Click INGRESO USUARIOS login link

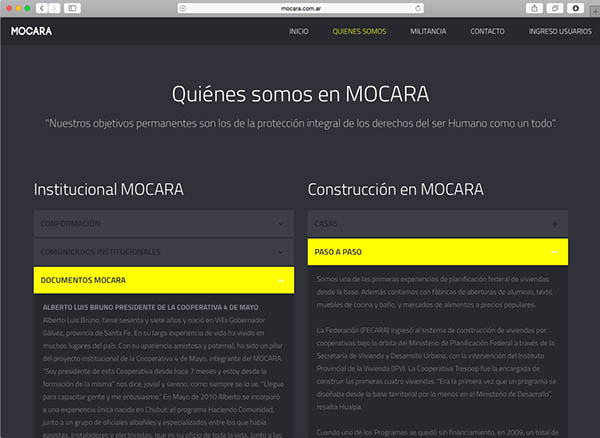pyautogui.click(x=561, y=31)
